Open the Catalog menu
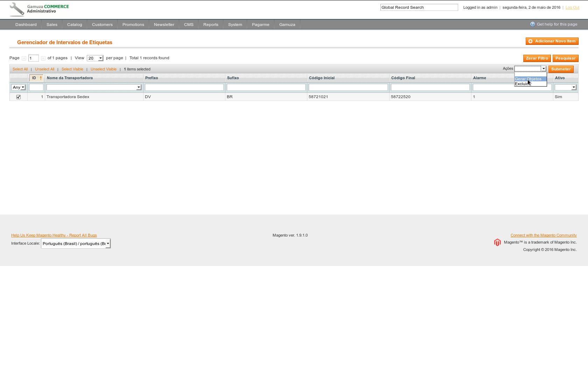Image resolution: width=588 pixels, height=368 pixels. click(x=75, y=25)
